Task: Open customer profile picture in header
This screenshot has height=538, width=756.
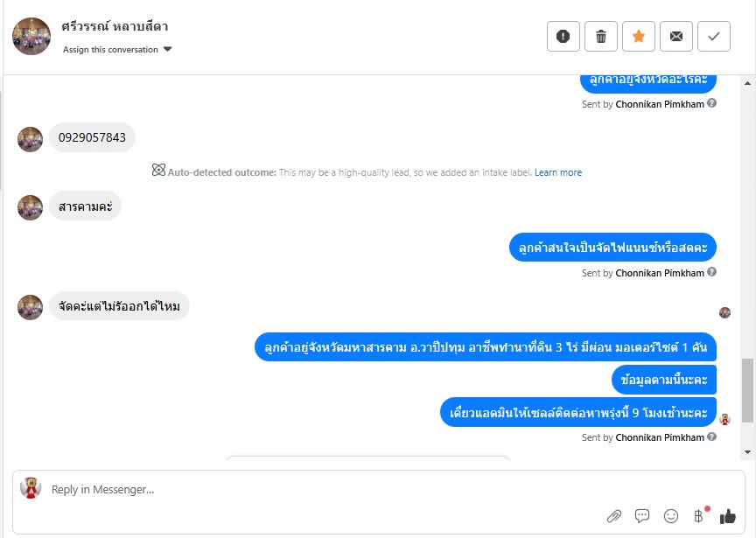Action: [31, 36]
